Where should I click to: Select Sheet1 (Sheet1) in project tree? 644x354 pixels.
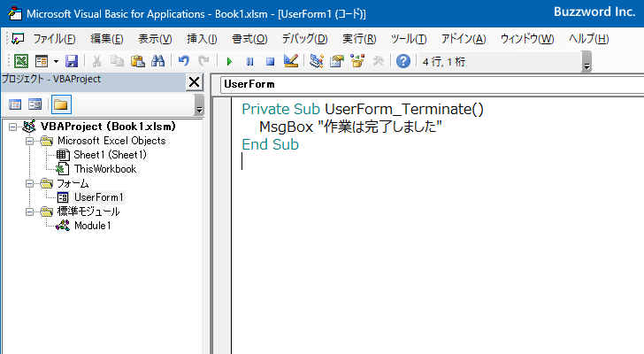tap(110, 155)
